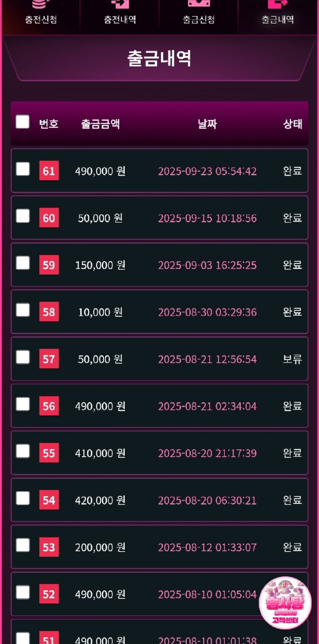Screen dimensions: 319x644
Task: Click the 날짜 column header
Action: click(207, 124)
